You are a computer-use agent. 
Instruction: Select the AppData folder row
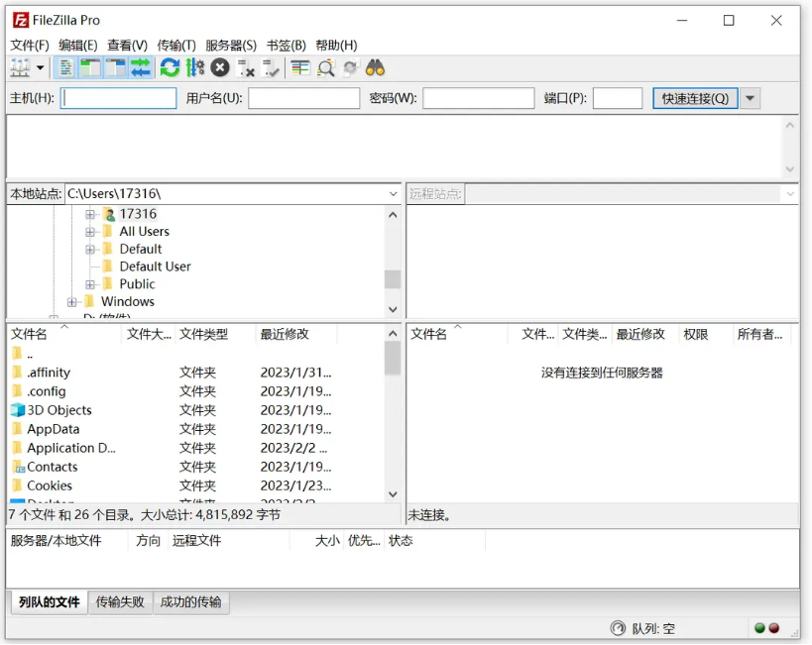pyautogui.click(x=195, y=430)
